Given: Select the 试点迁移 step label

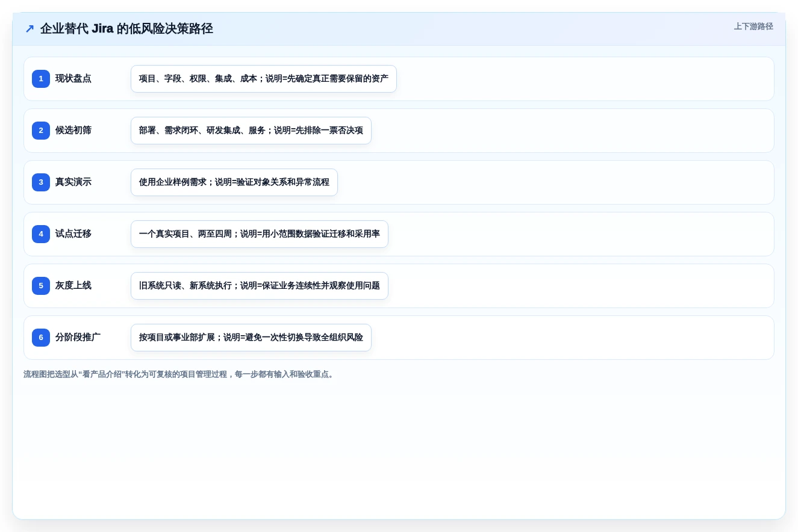Looking at the screenshot, I should point(73,234).
